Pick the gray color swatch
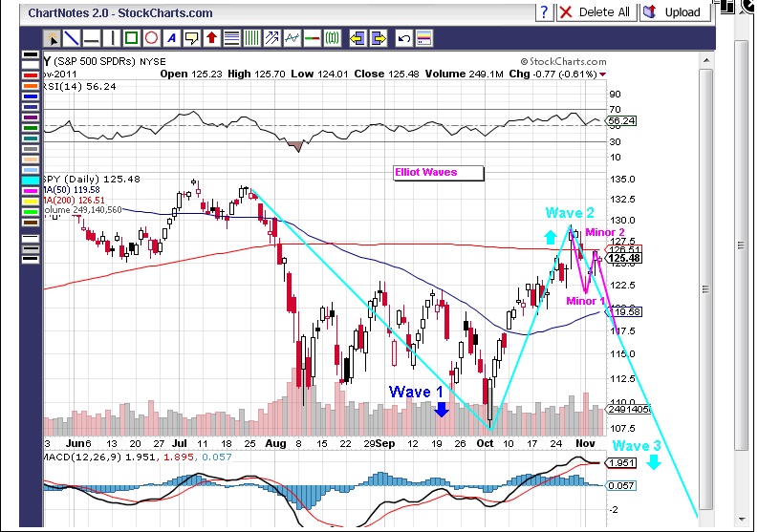The width and height of the screenshot is (780, 532). 31,149
